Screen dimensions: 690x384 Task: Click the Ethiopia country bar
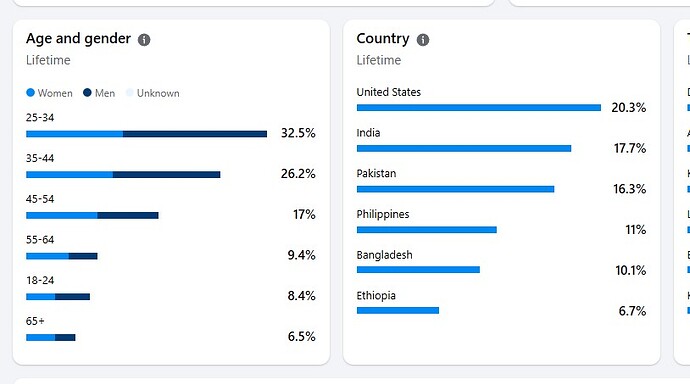click(x=398, y=311)
